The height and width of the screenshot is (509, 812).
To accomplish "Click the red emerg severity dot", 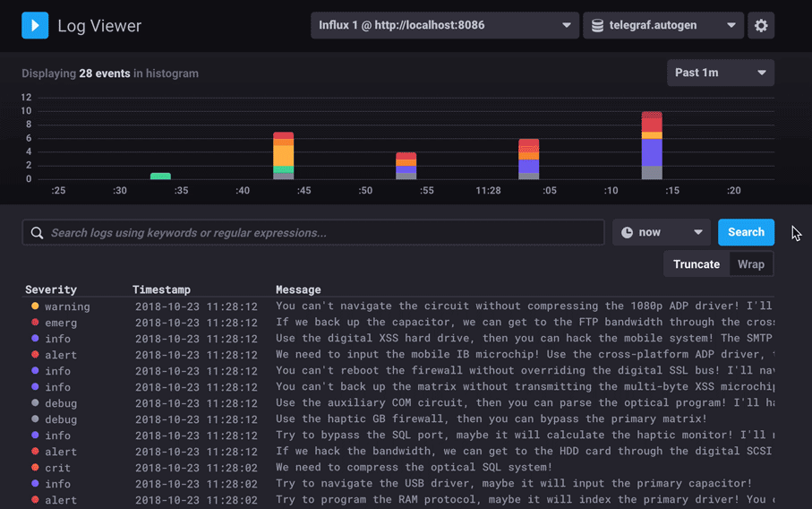I will pos(35,323).
